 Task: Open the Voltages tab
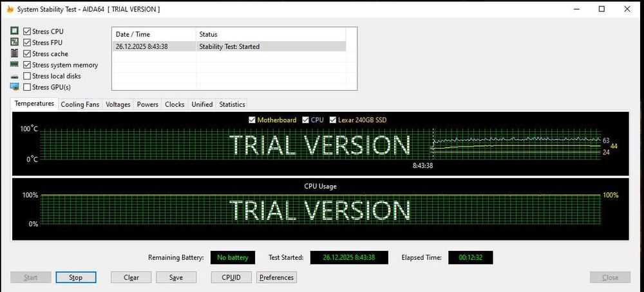[118, 105]
